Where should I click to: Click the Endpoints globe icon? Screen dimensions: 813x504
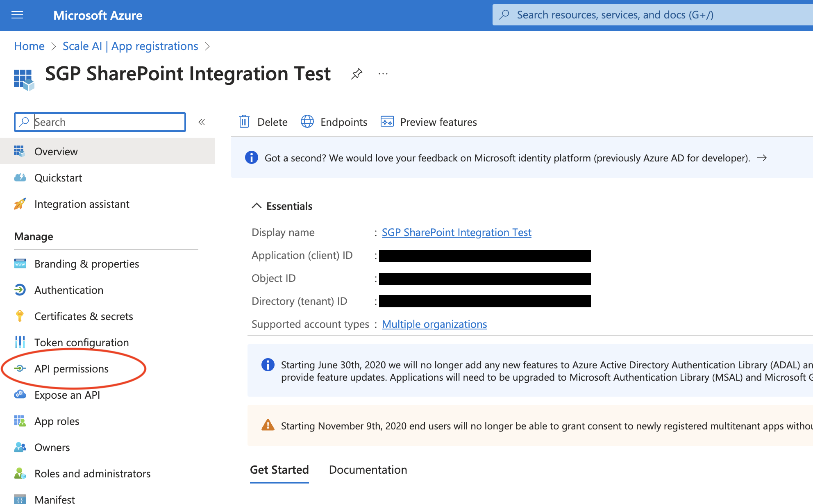tap(307, 122)
